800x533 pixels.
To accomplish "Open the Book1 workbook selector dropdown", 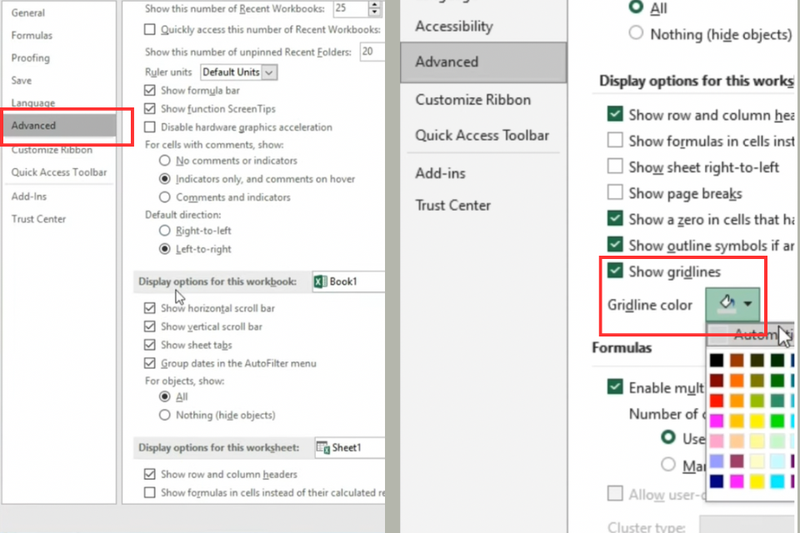I will [x=349, y=282].
